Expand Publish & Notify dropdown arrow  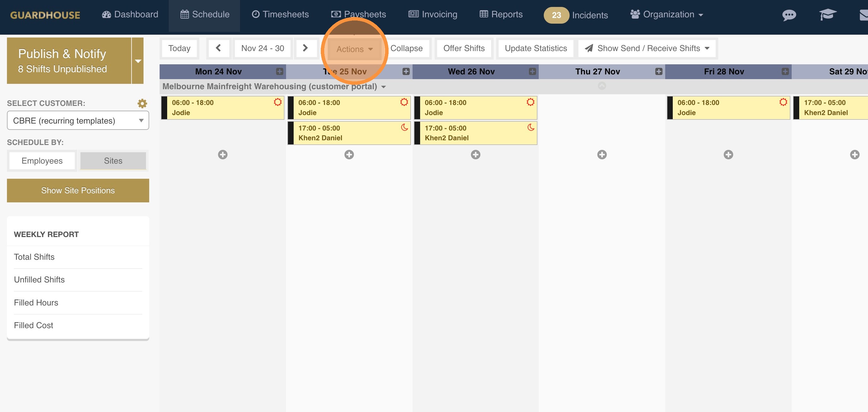138,61
